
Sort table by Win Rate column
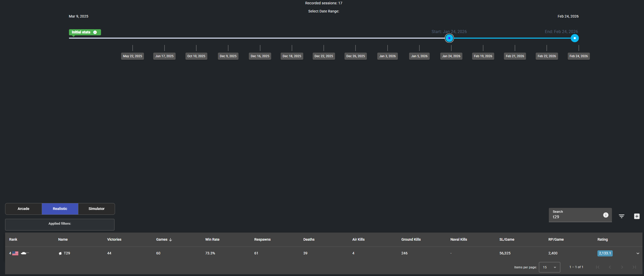coord(212,239)
